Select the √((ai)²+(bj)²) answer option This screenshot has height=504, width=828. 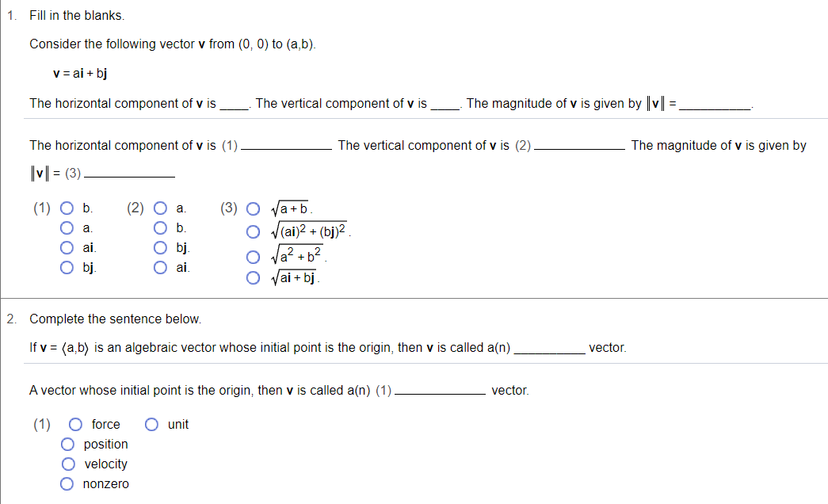click(x=253, y=231)
